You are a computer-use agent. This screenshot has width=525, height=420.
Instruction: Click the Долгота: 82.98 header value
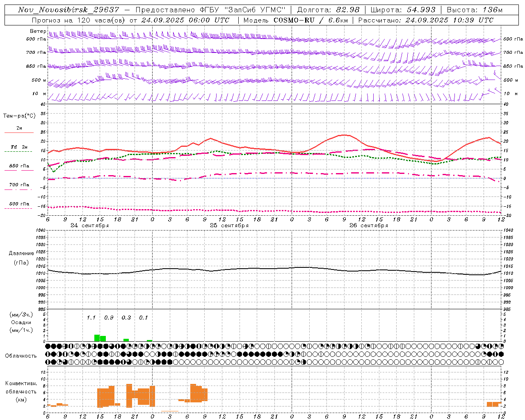pos(328,10)
